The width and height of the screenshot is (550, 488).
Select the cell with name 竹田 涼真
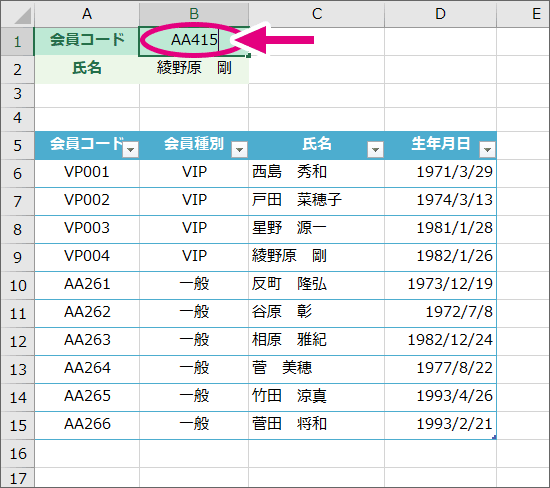point(317,397)
